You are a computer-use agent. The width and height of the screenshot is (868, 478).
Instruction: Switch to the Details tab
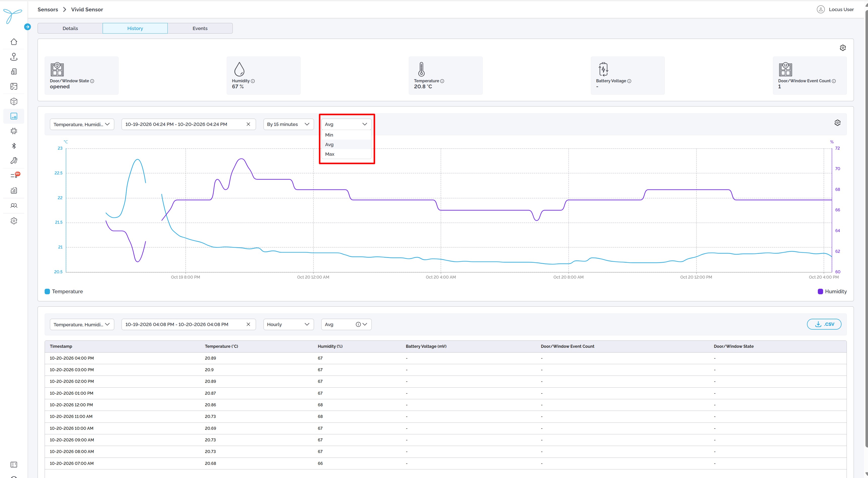(70, 28)
